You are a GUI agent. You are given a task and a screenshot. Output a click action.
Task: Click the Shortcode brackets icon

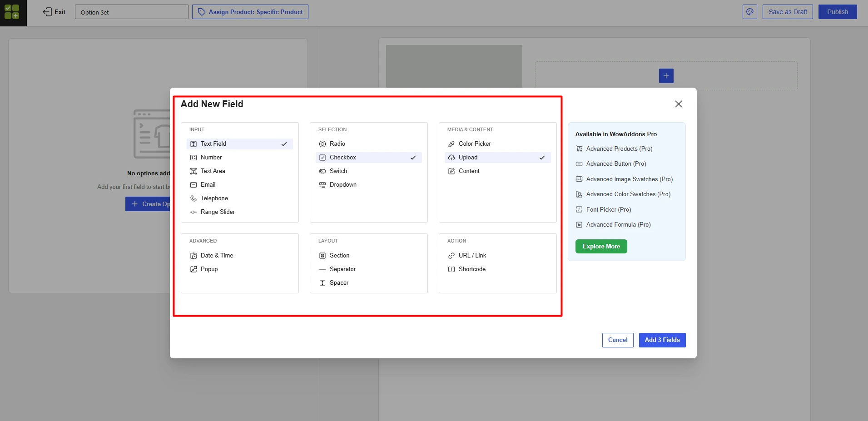451,269
